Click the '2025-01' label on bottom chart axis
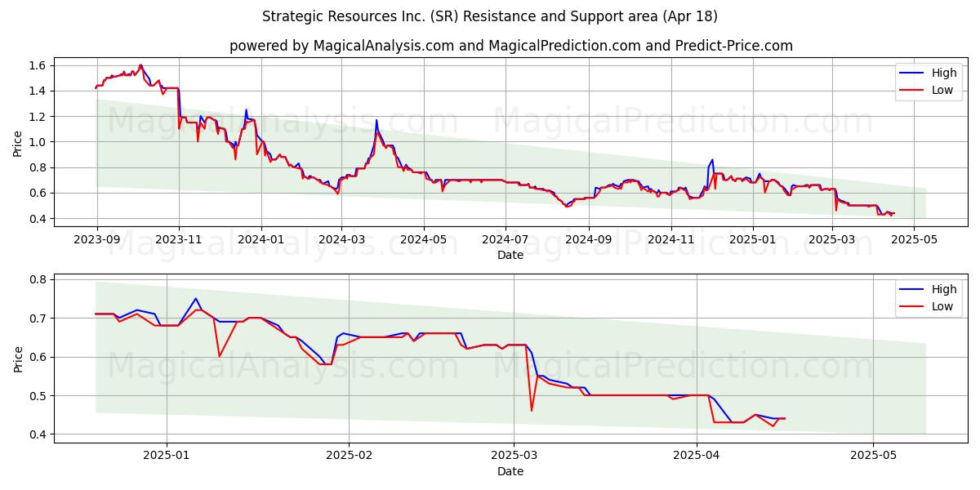980x490 pixels. pyautogui.click(x=167, y=457)
